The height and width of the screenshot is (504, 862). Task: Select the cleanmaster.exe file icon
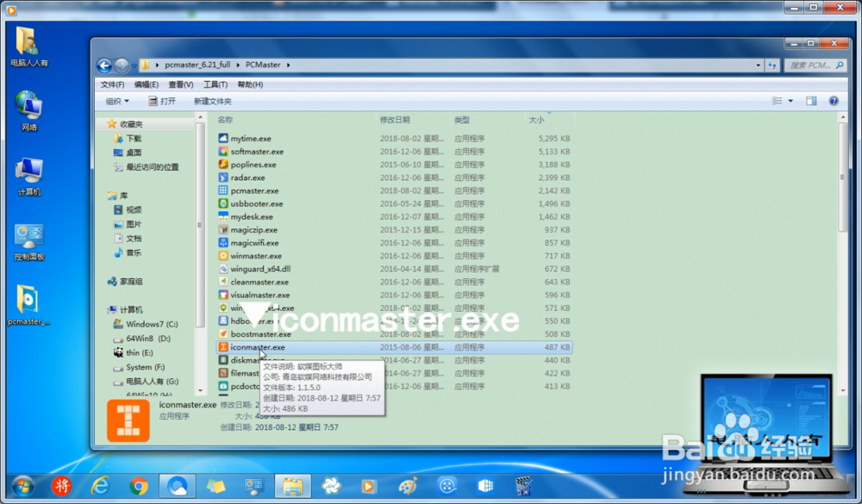[222, 282]
